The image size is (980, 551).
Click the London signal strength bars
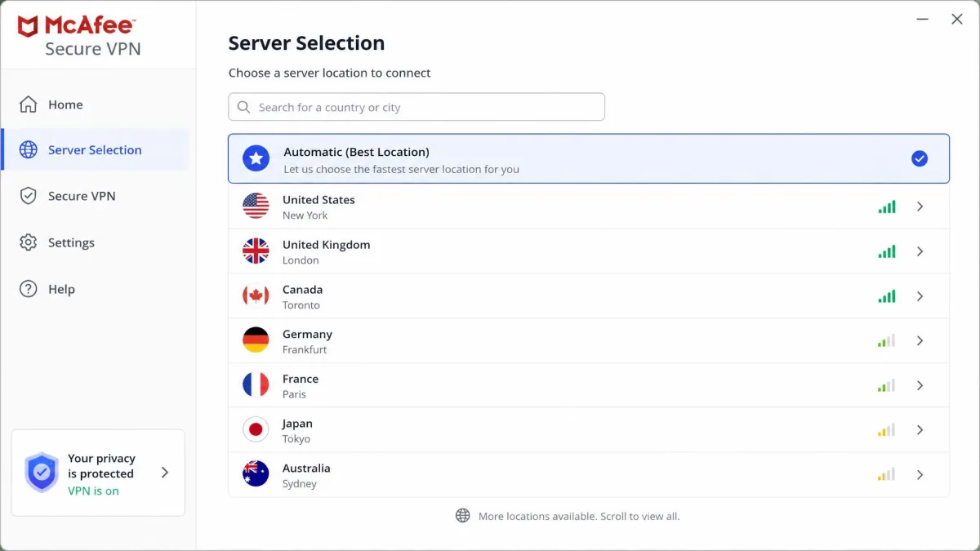[887, 251]
